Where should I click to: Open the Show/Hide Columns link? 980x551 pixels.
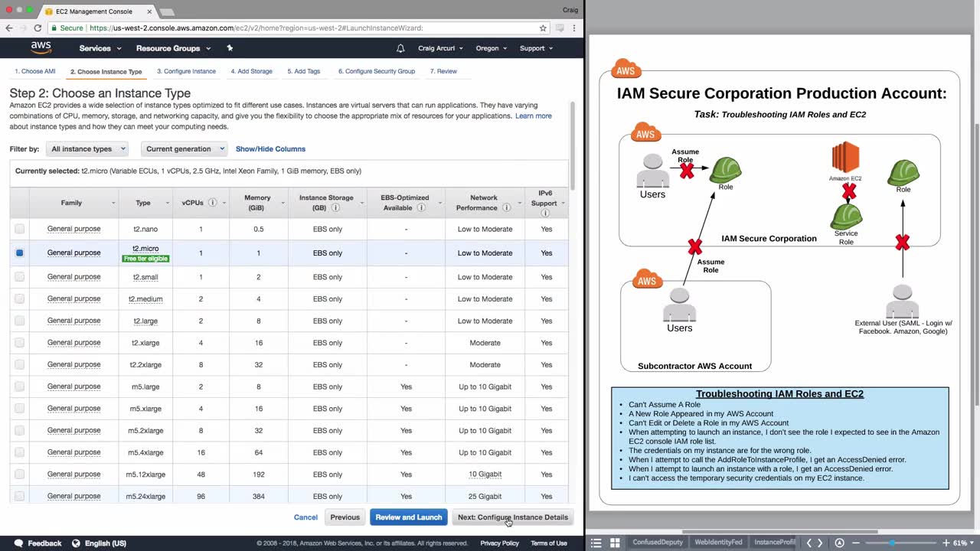click(x=270, y=149)
